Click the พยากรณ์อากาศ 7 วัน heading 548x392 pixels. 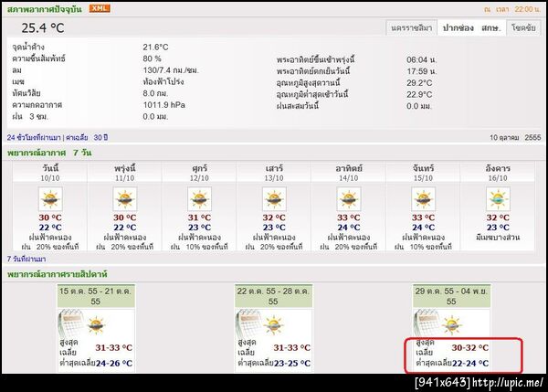click(x=49, y=153)
